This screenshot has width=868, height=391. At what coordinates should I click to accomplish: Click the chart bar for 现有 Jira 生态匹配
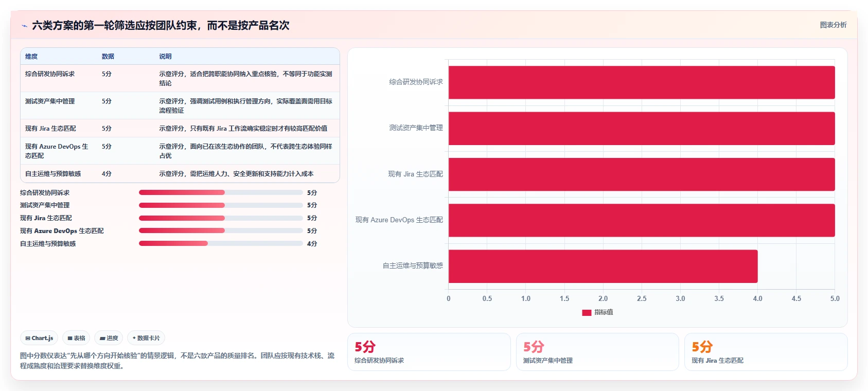642,174
